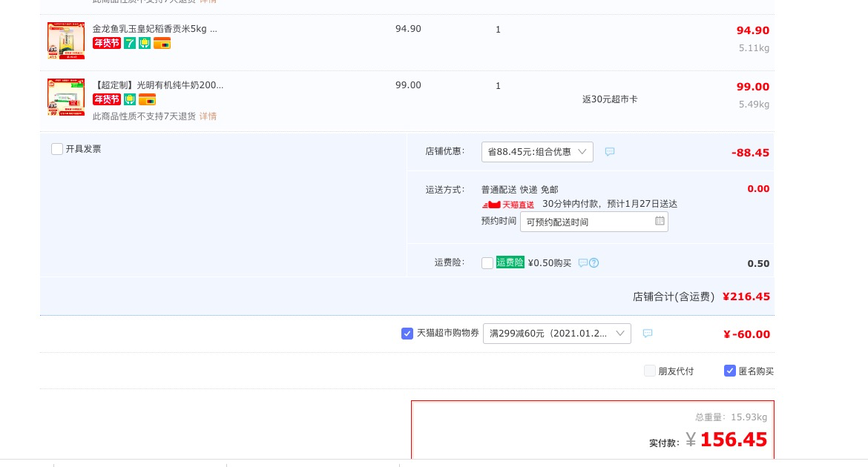Viewport: 868px width, 467px height.
Task: Click the green 7-day return icon on the rice item
Action: [130, 43]
